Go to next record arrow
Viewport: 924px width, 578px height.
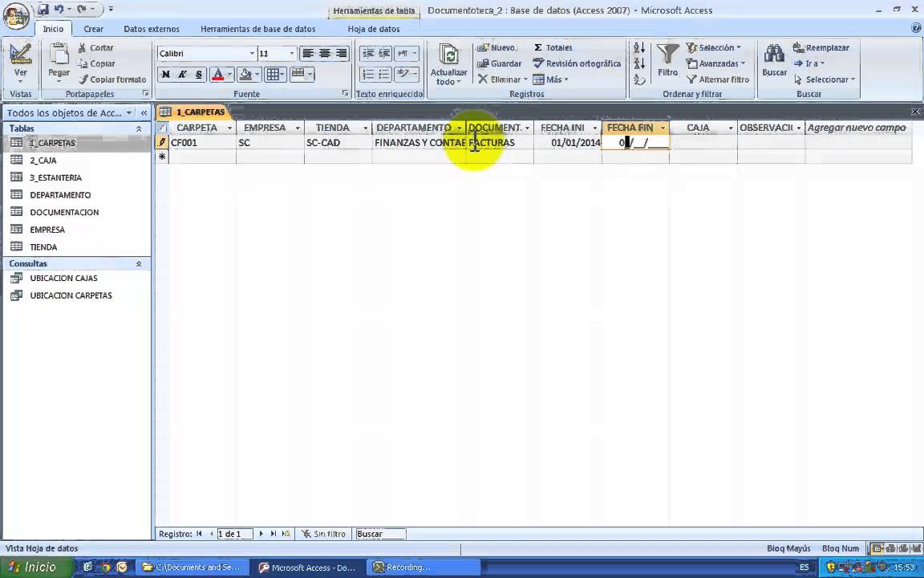click(261, 534)
